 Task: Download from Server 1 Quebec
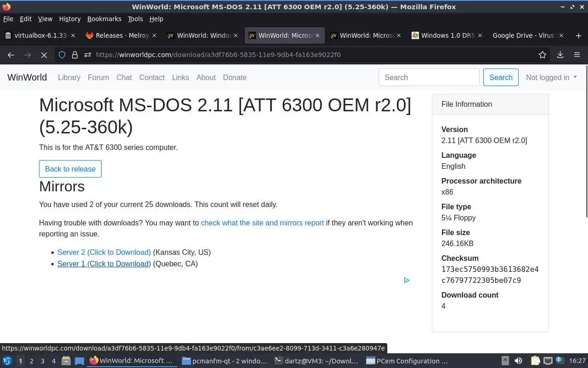(104, 264)
